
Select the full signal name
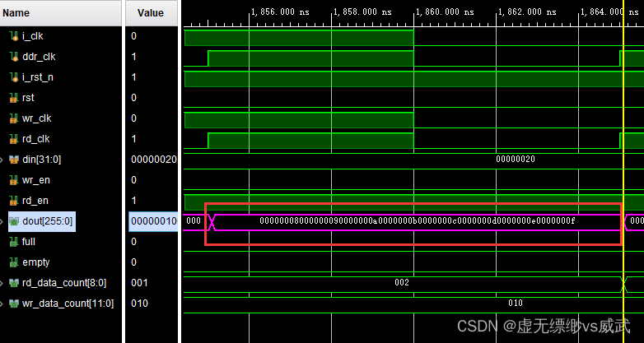[28, 242]
